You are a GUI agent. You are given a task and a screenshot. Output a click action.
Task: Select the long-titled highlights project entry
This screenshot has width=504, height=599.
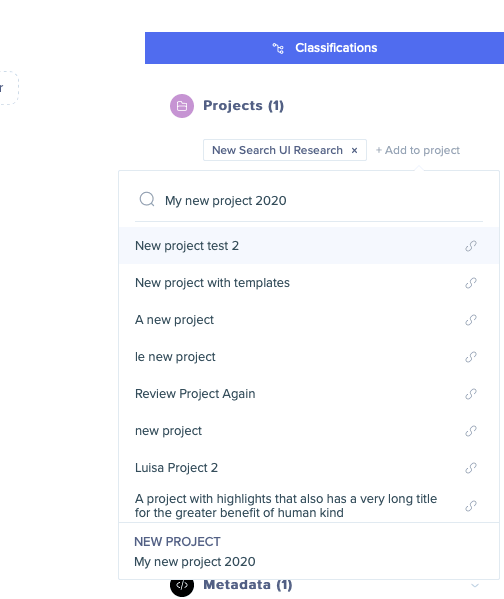[309, 505]
